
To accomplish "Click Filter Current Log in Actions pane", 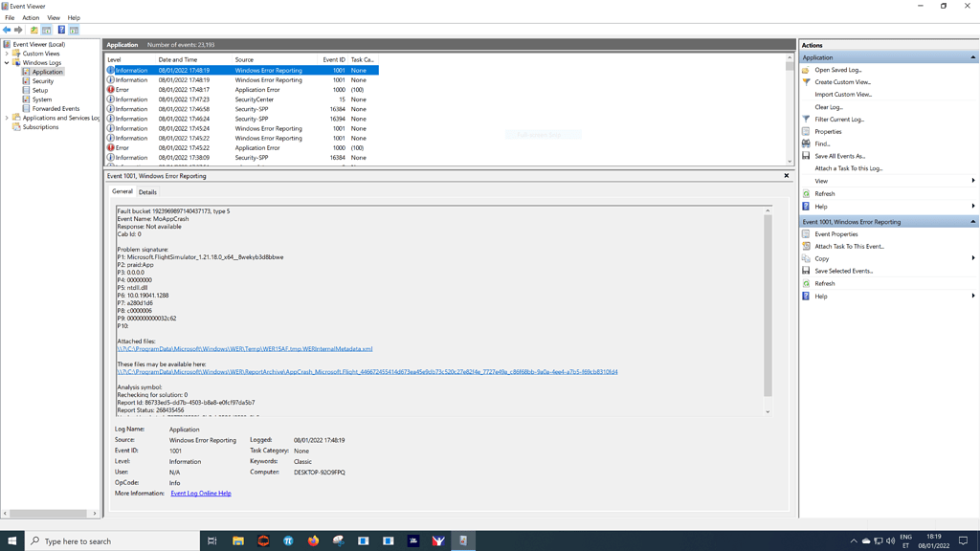I will (839, 120).
